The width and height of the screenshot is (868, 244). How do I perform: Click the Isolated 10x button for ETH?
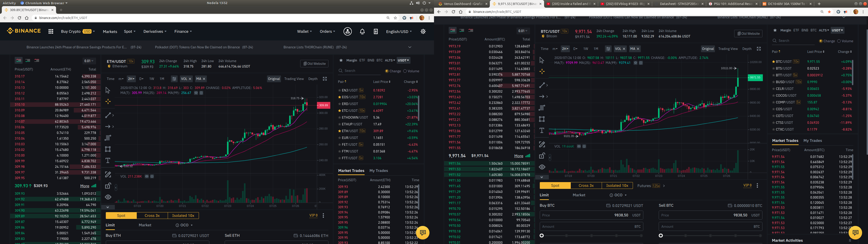pos(183,216)
